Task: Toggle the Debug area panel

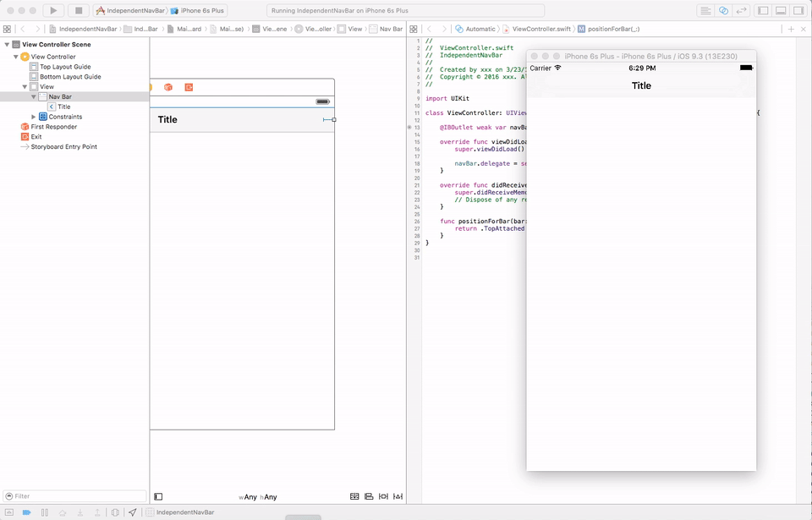Action: pos(781,10)
